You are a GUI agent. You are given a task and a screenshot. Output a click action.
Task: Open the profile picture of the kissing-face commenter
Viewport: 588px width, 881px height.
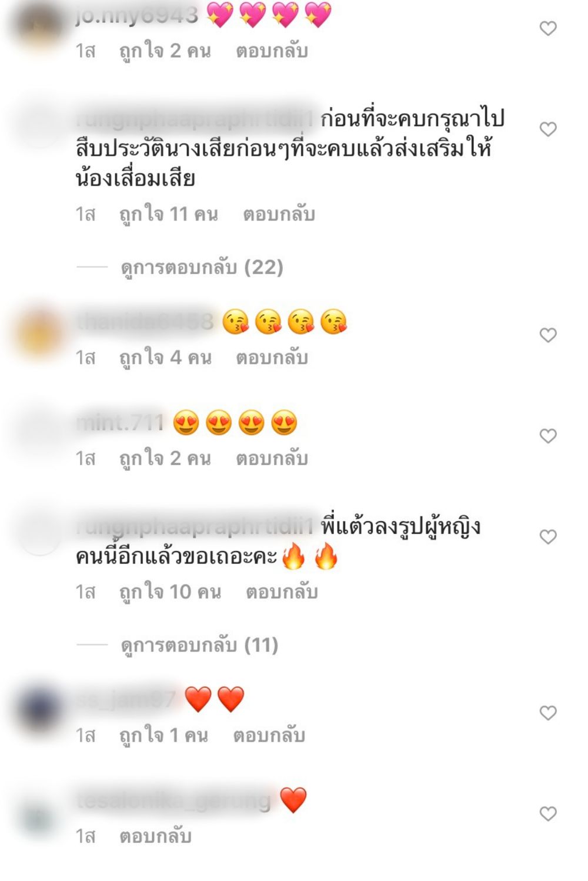pos(39,333)
